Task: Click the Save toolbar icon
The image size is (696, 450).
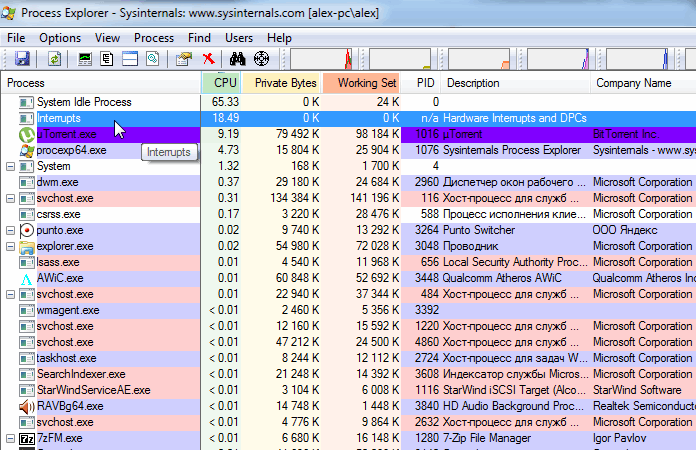Action: click(22, 59)
